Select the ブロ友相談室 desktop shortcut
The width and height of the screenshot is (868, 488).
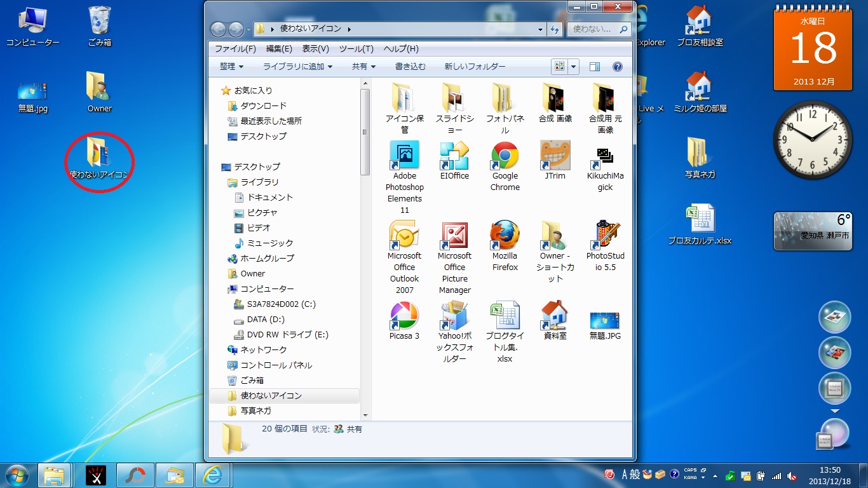click(700, 27)
